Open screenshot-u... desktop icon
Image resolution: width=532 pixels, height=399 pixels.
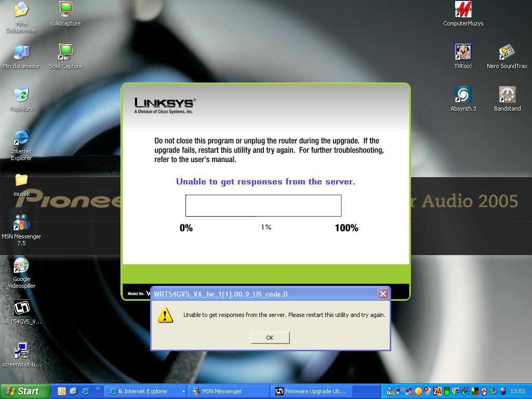pos(21,354)
